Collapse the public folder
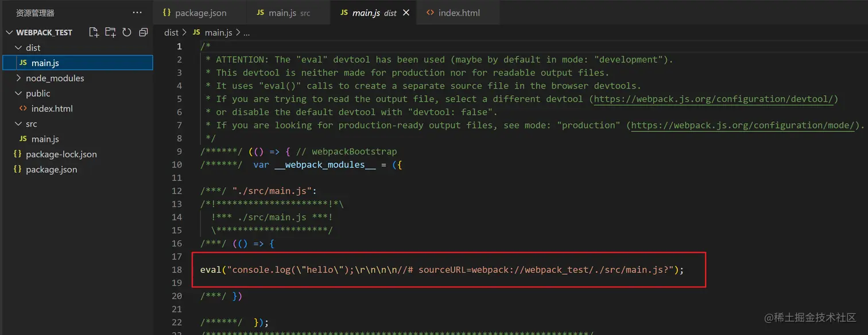868x335 pixels. coord(19,93)
